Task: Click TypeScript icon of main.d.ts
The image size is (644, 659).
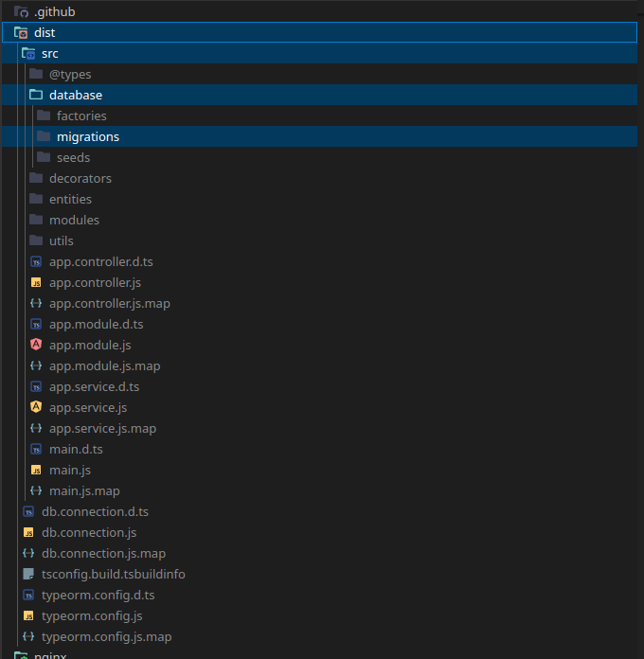Action: pos(36,450)
